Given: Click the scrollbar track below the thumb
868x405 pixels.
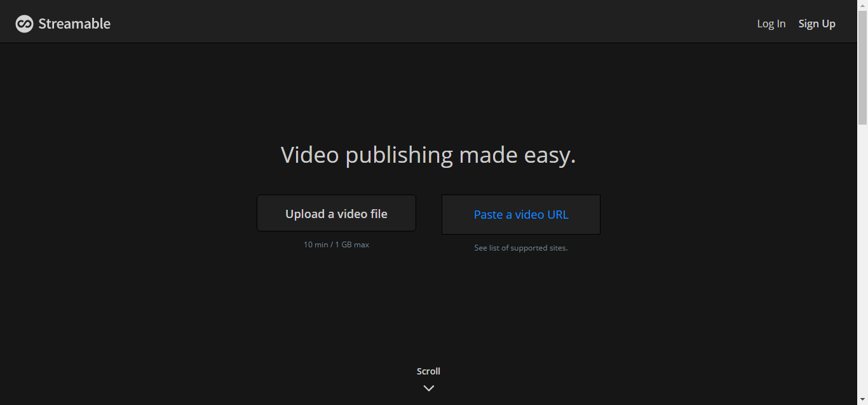Looking at the screenshot, I should coord(862,261).
